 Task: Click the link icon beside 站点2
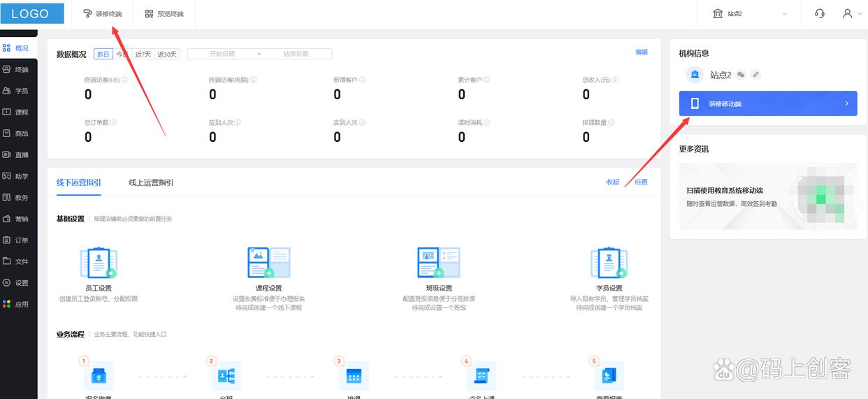[755, 75]
